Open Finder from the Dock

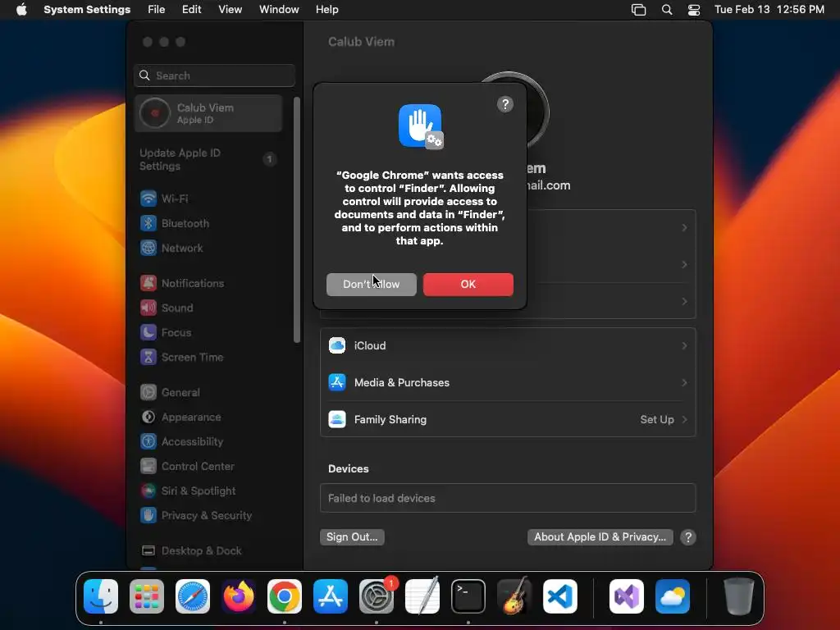101,596
